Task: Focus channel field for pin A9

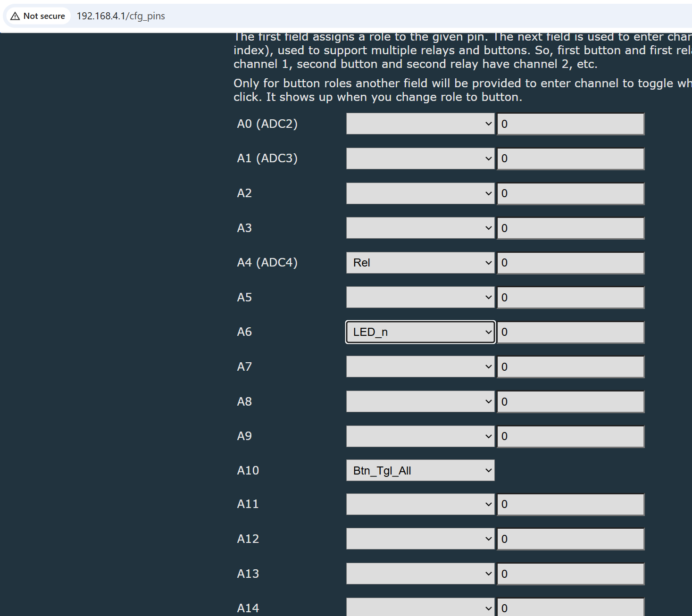Action: pyautogui.click(x=571, y=436)
